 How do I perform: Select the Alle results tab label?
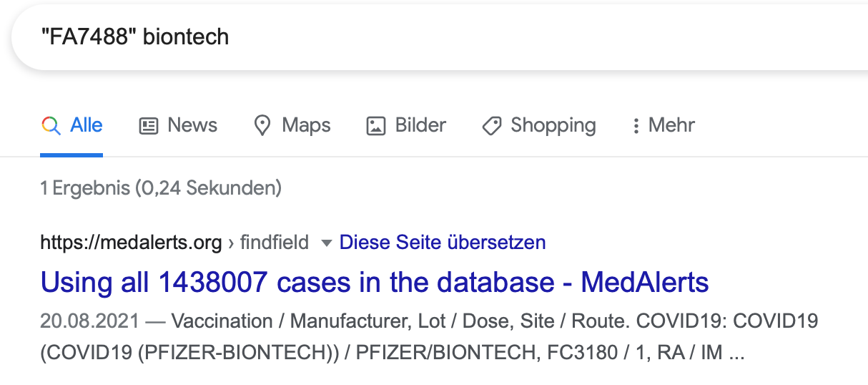pos(87,125)
